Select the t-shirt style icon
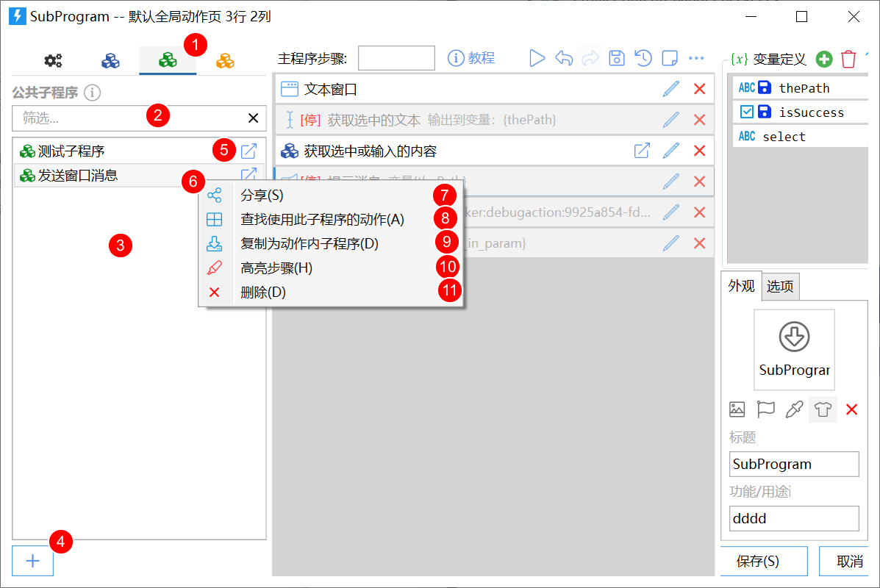The image size is (880, 588). [823, 409]
